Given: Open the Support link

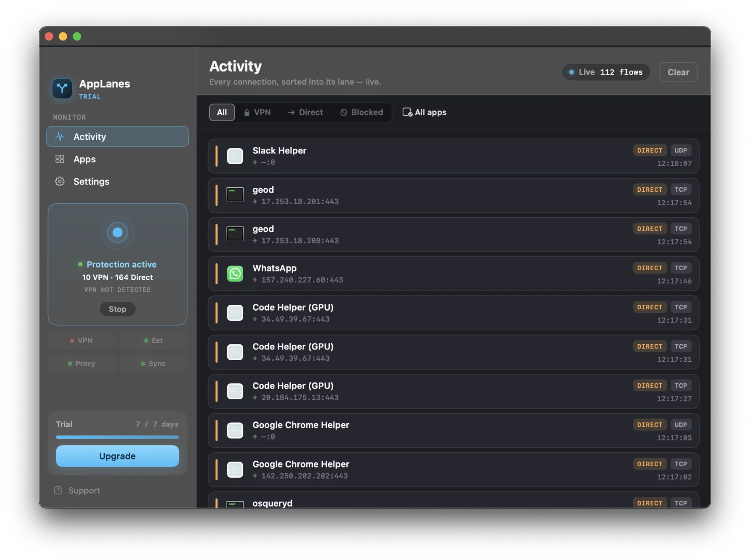Looking at the screenshot, I should [77, 491].
